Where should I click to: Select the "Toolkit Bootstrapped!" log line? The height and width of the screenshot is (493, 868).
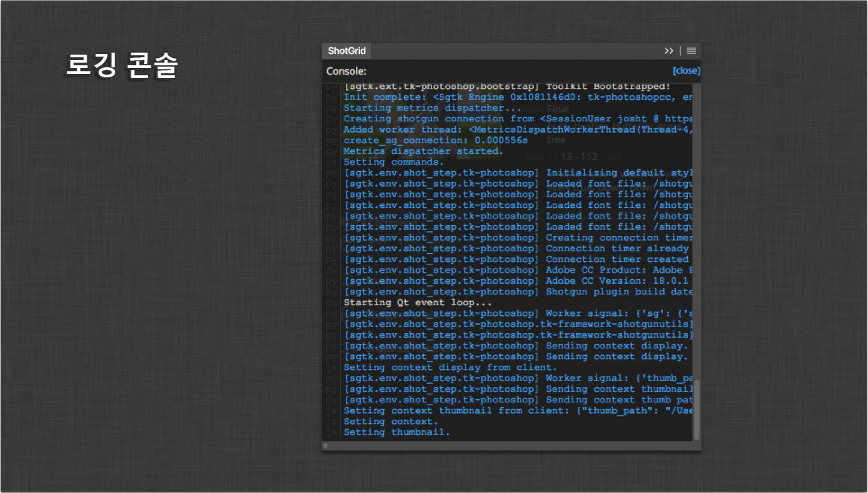(508, 87)
